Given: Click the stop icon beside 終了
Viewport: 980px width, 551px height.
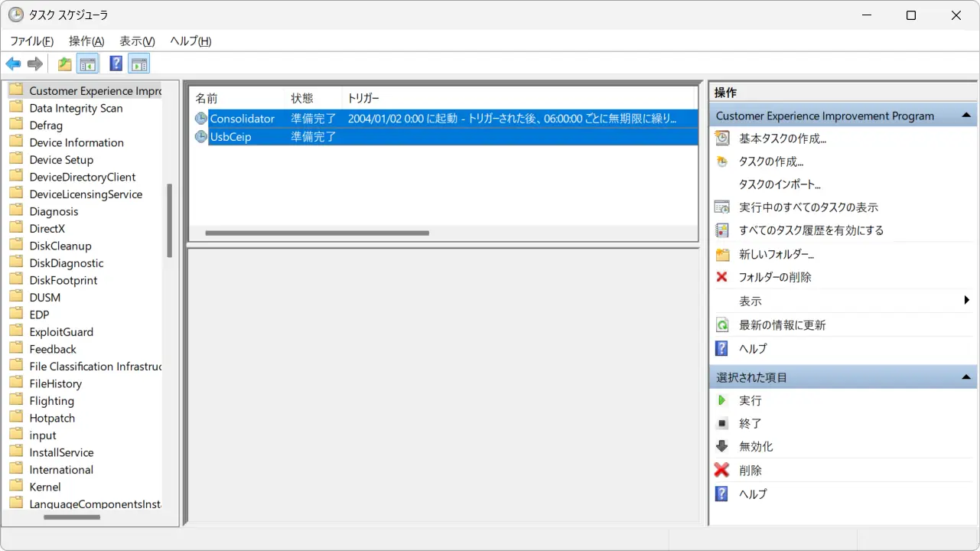Looking at the screenshot, I should pyautogui.click(x=721, y=423).
